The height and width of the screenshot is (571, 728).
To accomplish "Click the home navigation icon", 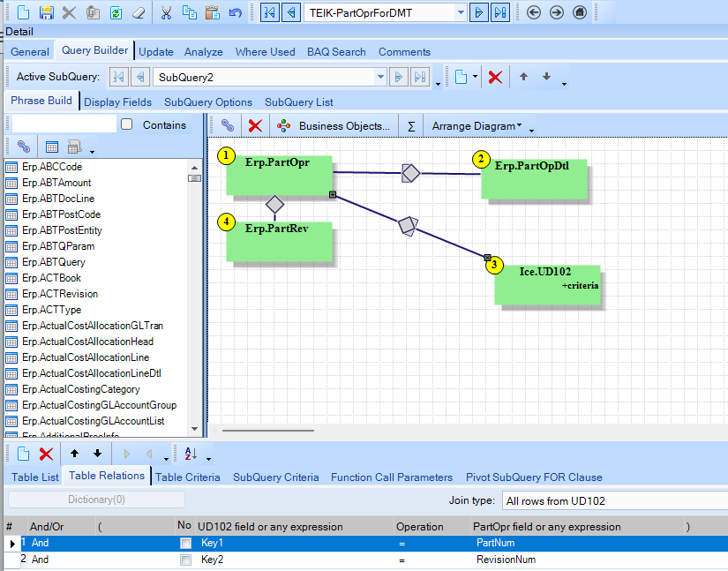I will 579,12.
